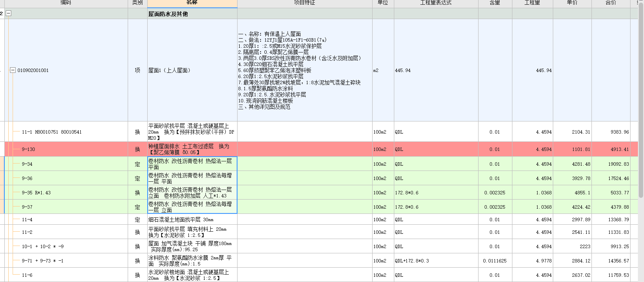Collapse the 屋面防水及其他 section row
Image resolution: width=644 pixels, height=282 pixels.
(x=8, y=14)
